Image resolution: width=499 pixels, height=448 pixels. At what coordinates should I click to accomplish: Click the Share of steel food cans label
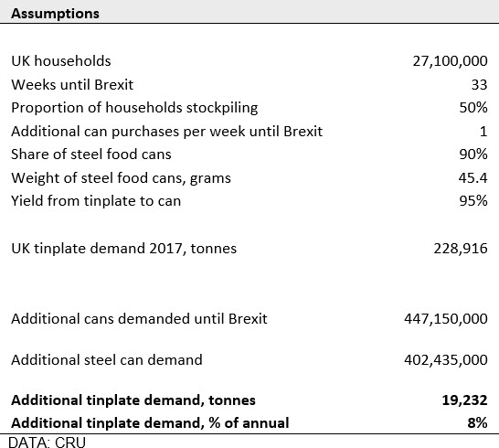[91, 155]
